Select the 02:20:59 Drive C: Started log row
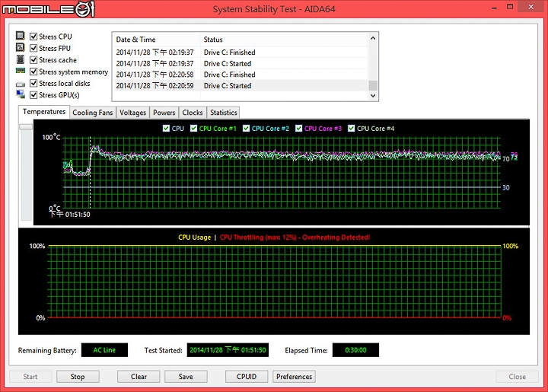548x392 pixels. pos(241,85)
